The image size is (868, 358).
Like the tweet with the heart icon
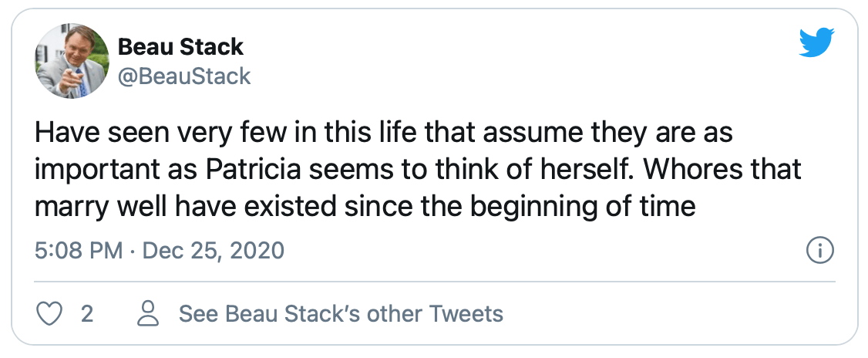click(49, 314)
